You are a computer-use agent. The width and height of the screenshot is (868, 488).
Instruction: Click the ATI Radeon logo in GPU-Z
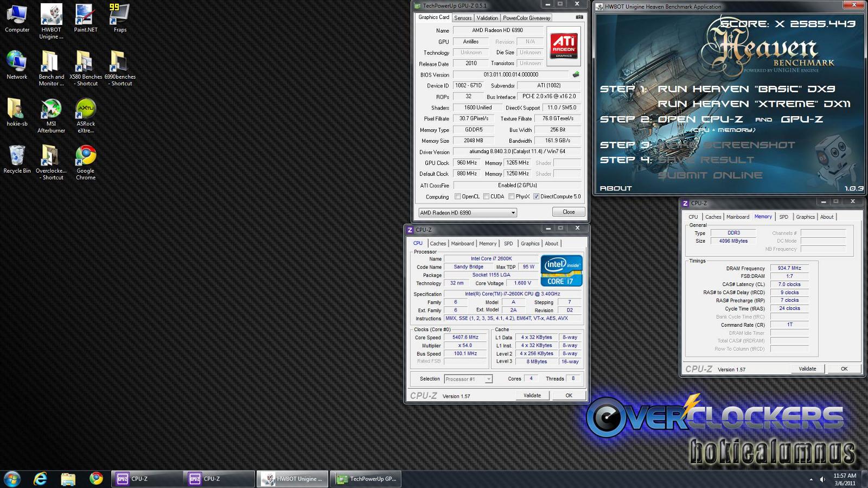(x=564, y=45)
